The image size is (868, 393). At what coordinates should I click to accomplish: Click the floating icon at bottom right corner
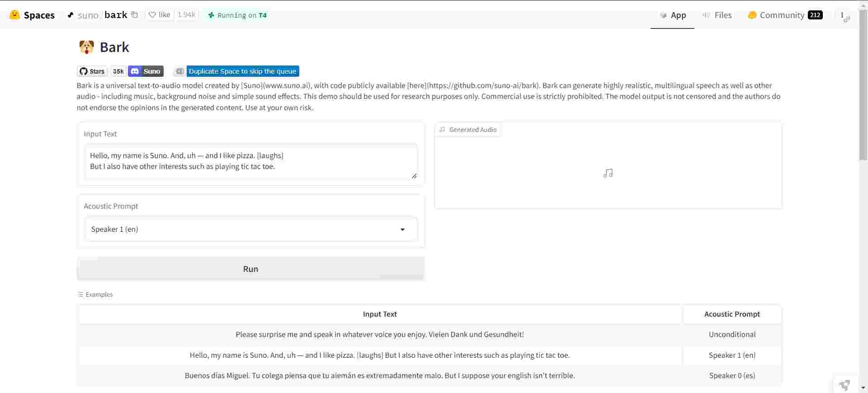(844, 385)
